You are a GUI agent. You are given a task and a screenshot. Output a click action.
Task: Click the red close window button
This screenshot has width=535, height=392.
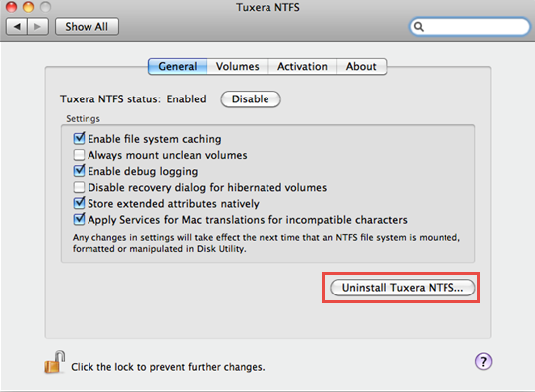(x=11, y=7)
